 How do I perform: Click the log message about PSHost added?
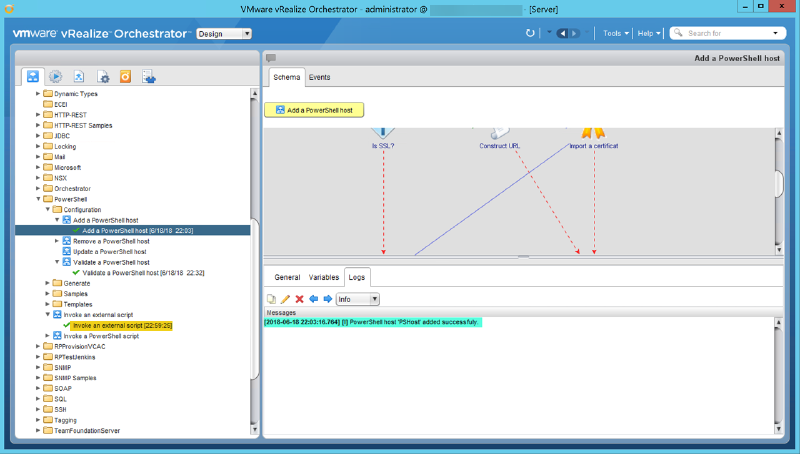(x=372, y=322)
